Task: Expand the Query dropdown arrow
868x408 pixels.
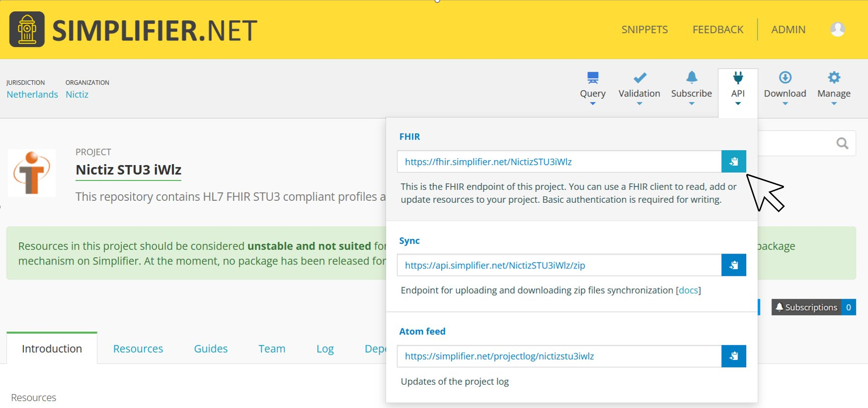Action: [x=593, y=104]
